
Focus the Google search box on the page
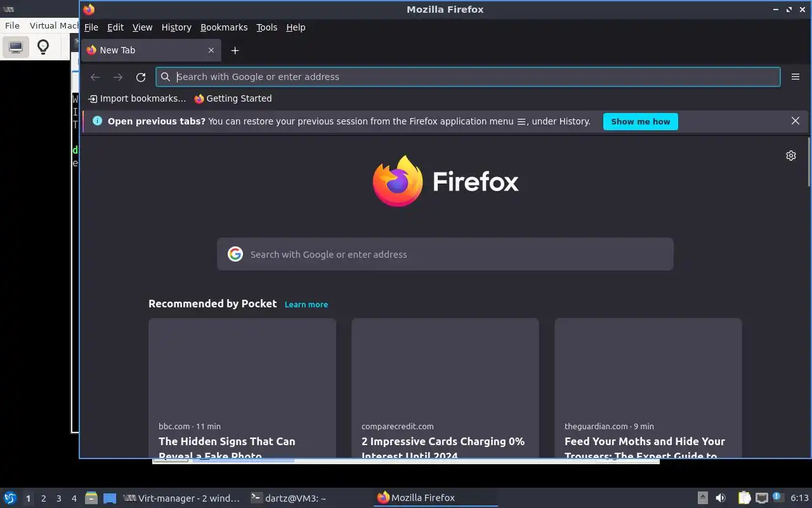point(445,254)
